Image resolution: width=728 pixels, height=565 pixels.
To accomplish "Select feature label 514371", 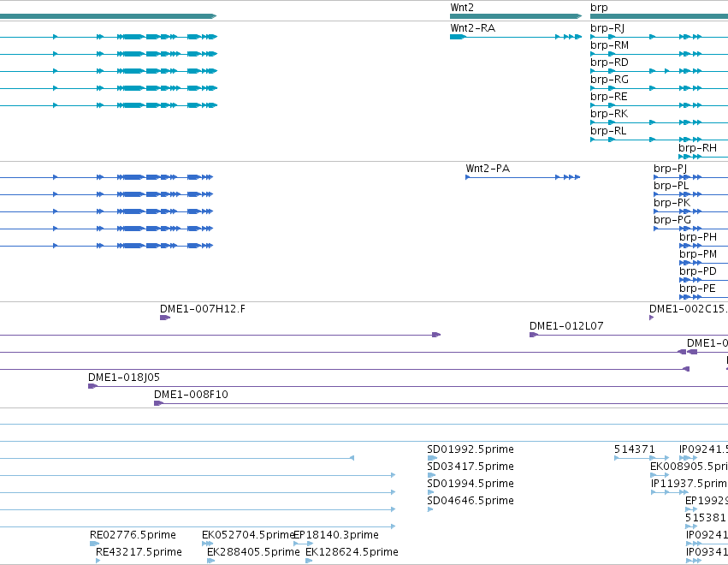I will [634, 449].
